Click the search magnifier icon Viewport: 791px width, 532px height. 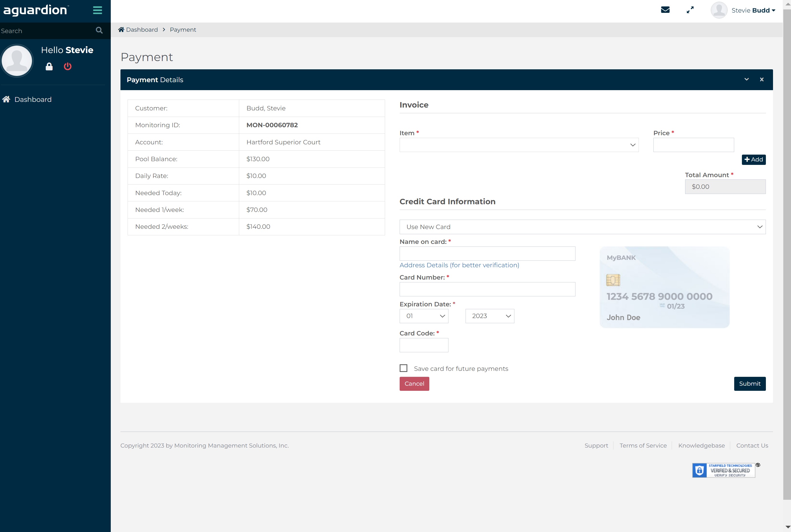(99, 31)
